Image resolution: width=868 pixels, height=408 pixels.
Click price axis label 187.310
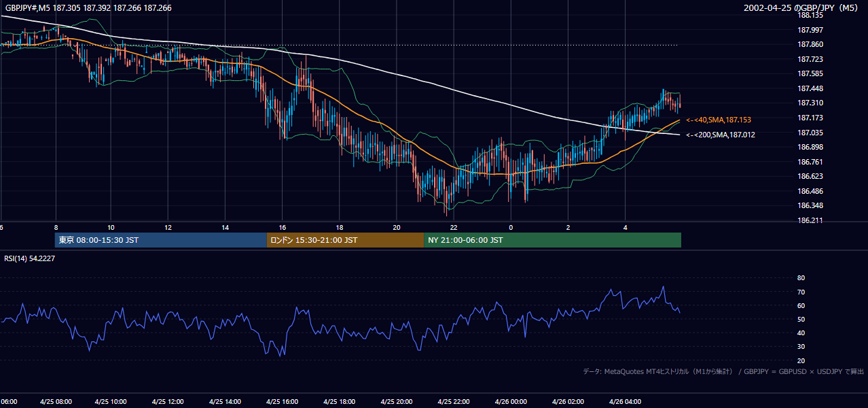pyautogui.click(x=810, y=103)
